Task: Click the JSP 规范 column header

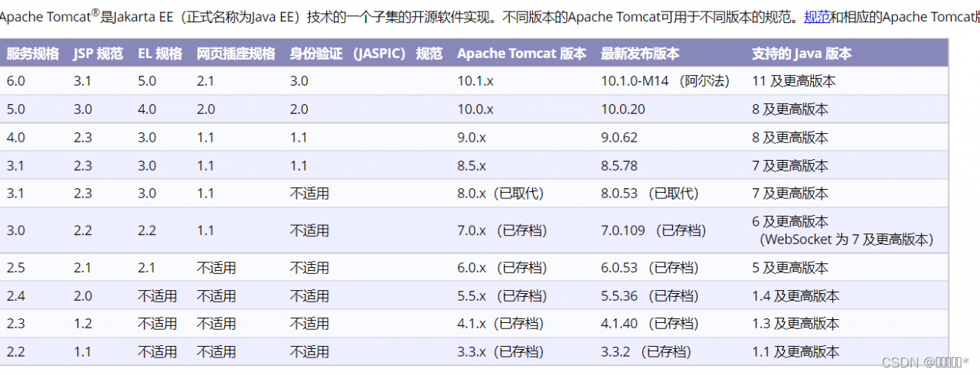Action: [x=98, y=54]
